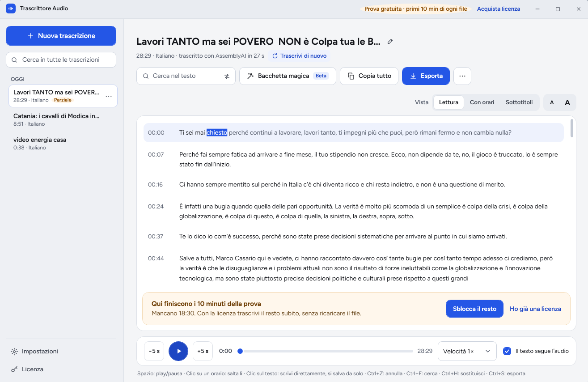Click the Prova gratuita trial banner

416,9
